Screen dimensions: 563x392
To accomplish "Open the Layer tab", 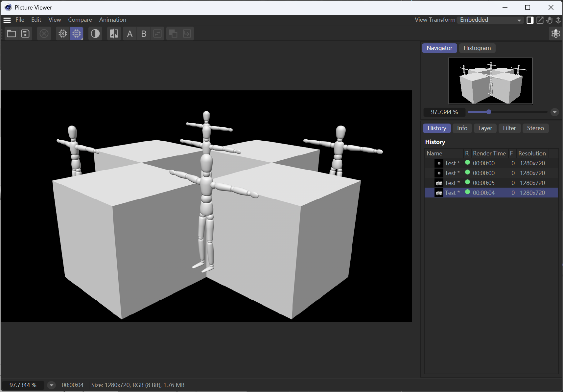I will point(485,128).
